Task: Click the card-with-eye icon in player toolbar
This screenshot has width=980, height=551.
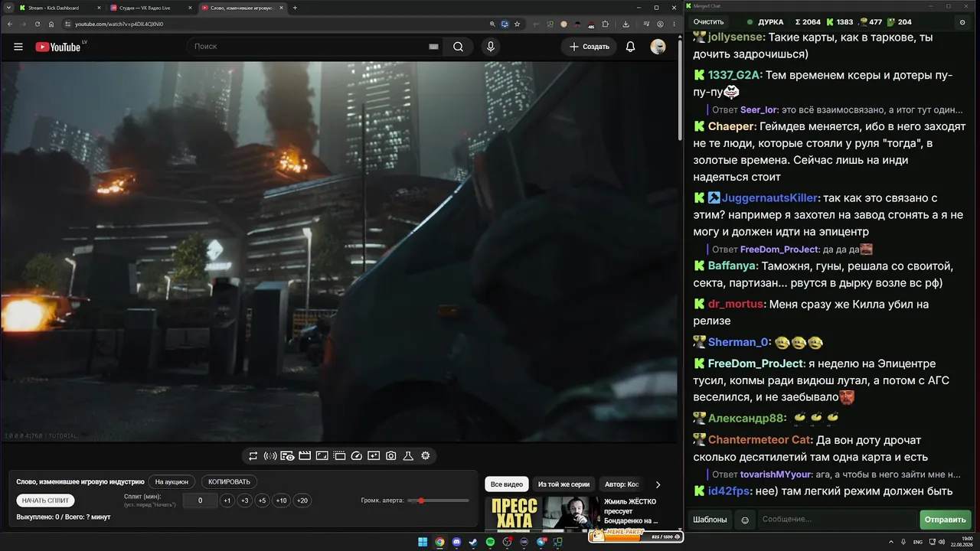Action: pyautogui.click(x=287, y=456)
